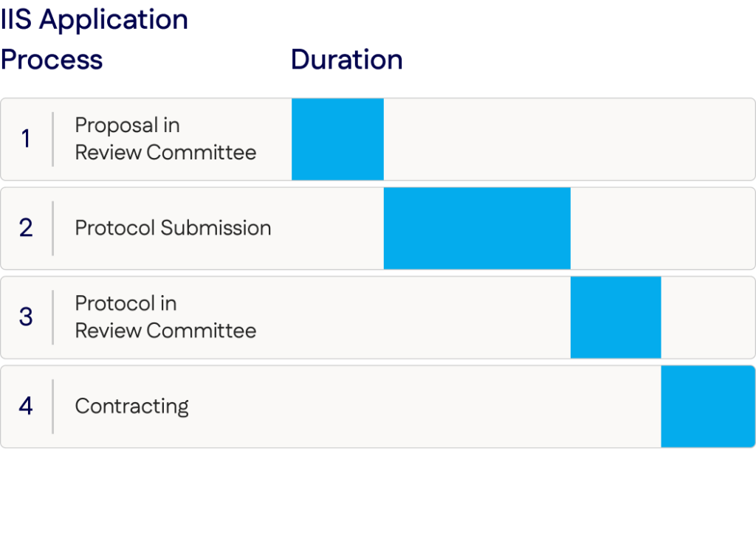756x535 pixels.
Task: Click the blue duration bar for step 1
Action: pos(337,139)
